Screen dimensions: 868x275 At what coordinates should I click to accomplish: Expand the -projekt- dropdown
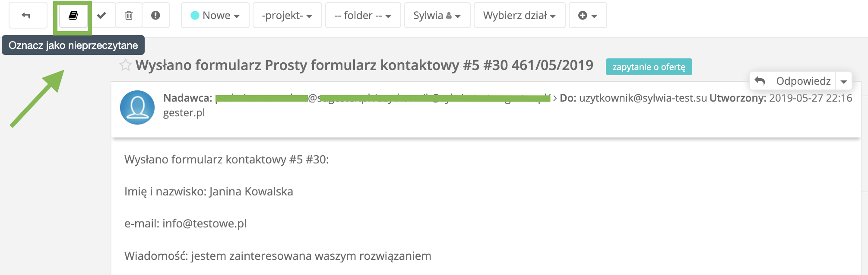point(287,16)
